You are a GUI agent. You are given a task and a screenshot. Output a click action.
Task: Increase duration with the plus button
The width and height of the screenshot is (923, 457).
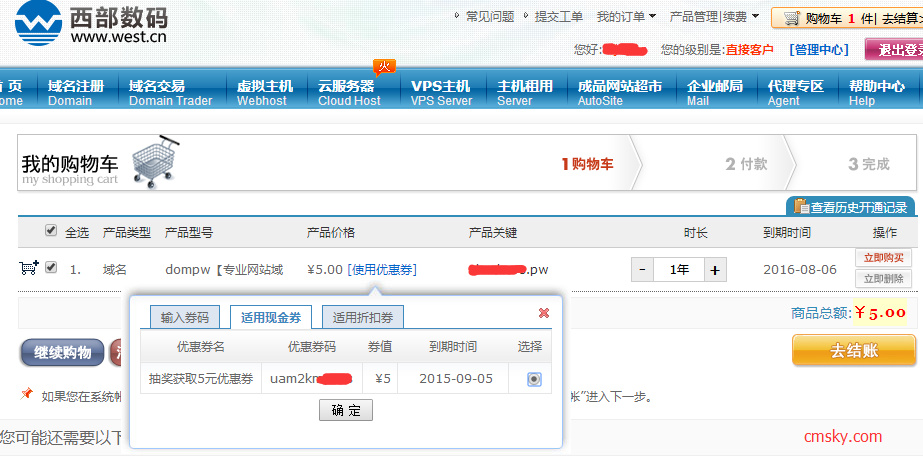[x=714, y=270]
